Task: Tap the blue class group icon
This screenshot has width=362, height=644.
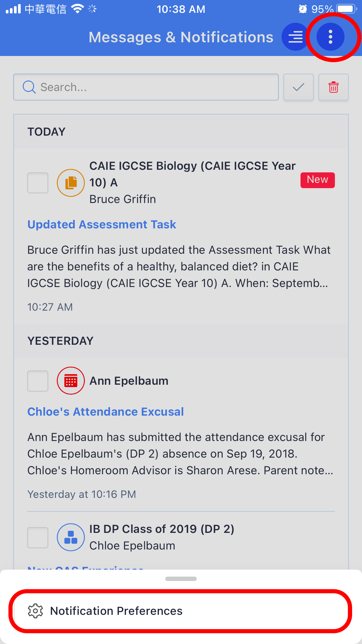Action: pyautogui.click(x=71, y=537)
